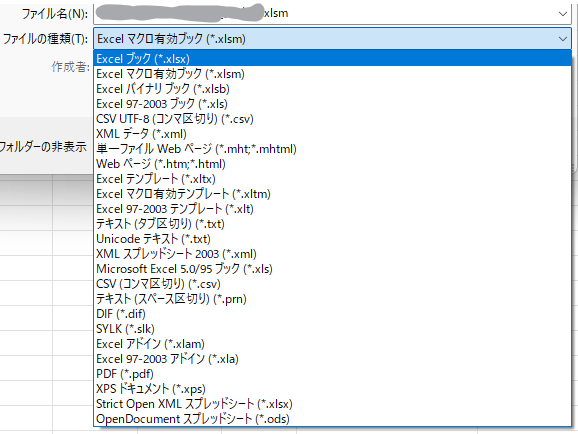This screenshot has width=578, height=434.
Task: Click the ファイルの種類 combo box
Action: click(332, 39)
